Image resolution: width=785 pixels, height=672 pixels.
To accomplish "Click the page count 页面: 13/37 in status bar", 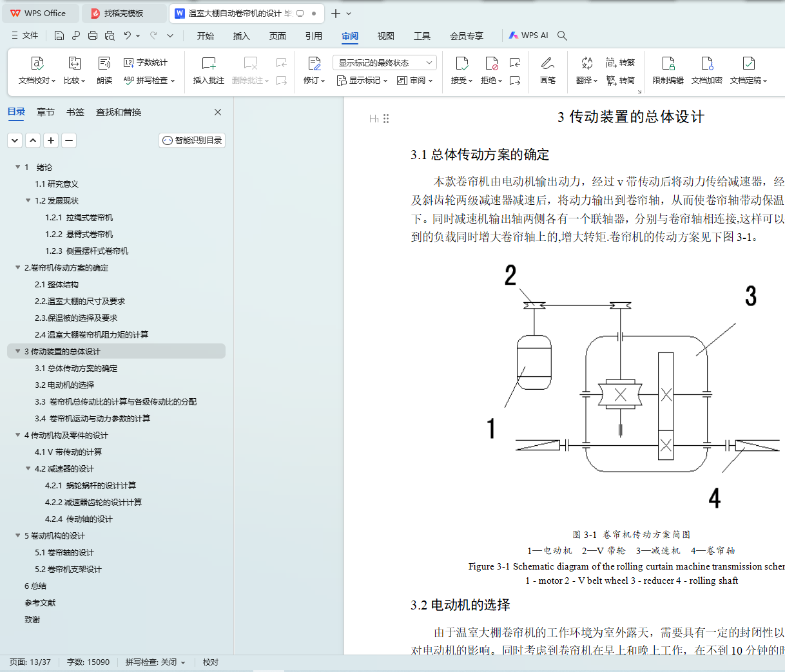I will click(30, 662).
